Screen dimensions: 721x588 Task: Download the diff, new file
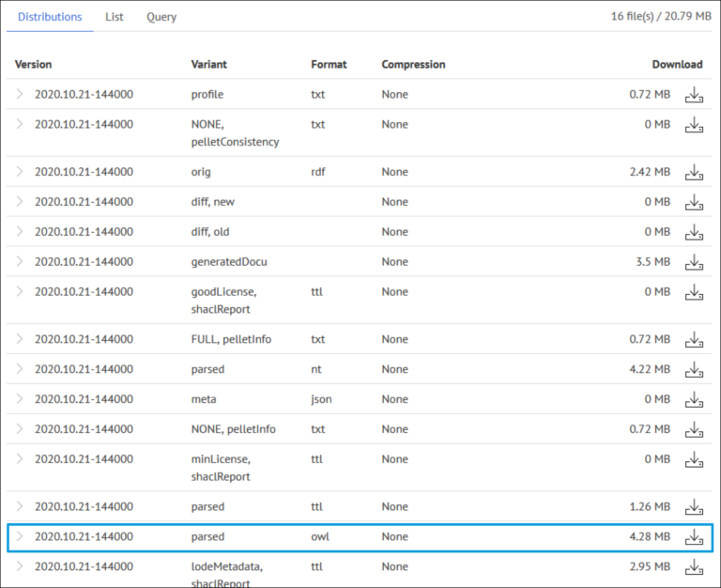coord(694,202)
